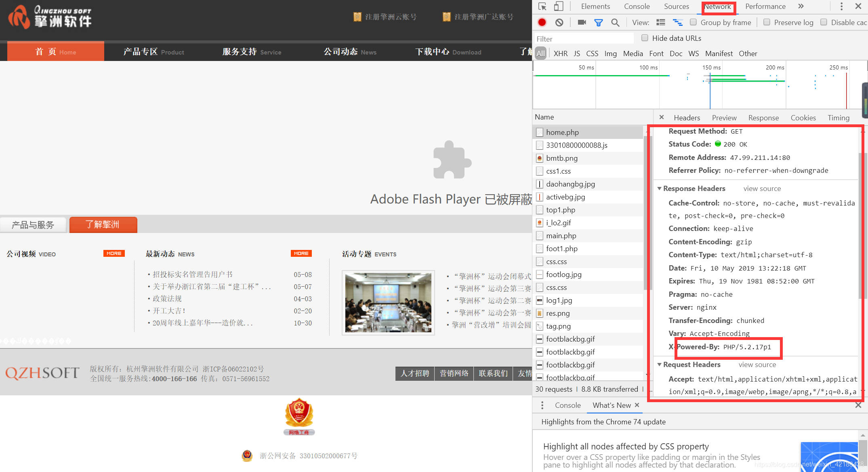Screen dimensions: 868x472
Task: Enable Preserve log checkbox
Action: tap(767, 22)
